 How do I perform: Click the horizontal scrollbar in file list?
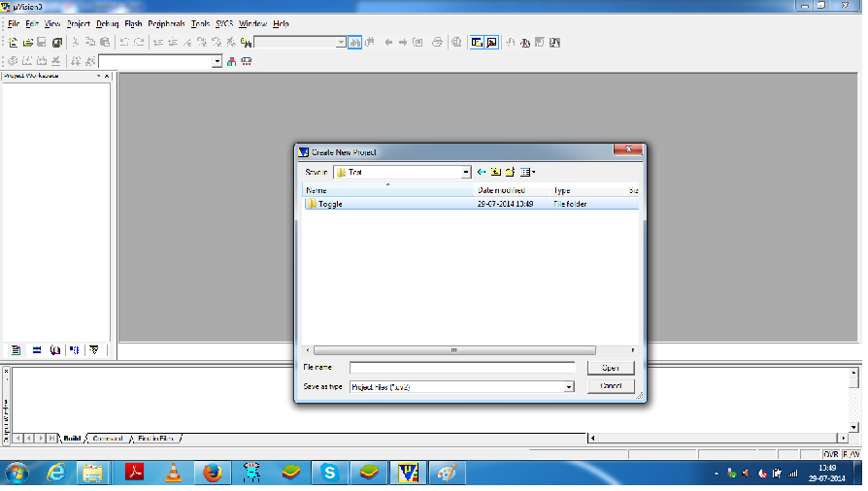pyautogui.click(x=454, y=350)
